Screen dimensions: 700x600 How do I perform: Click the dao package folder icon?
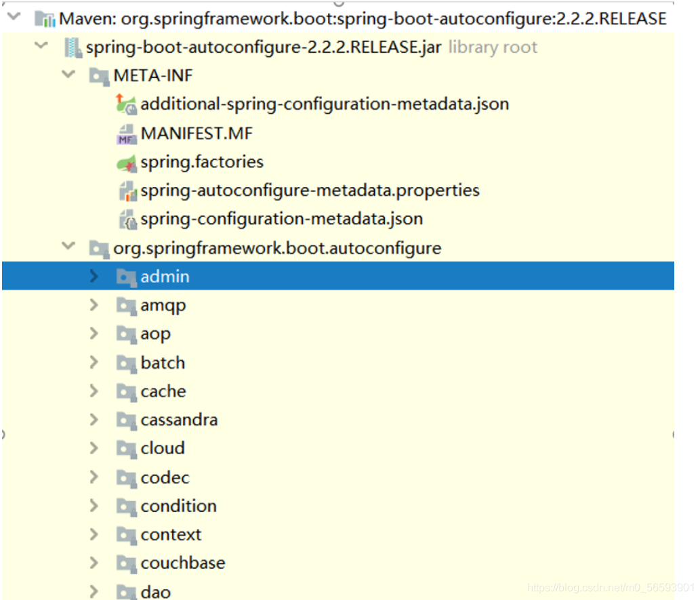[x=126, y=593]
